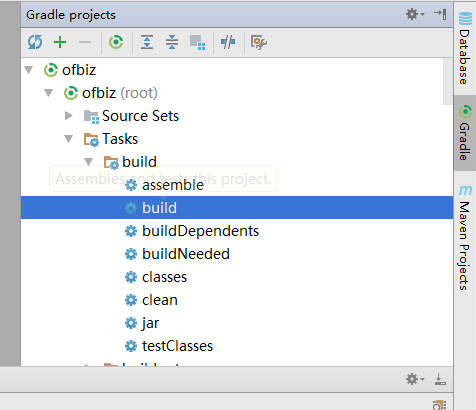This screenshot has height=410, width=476.
Task: Open the Maven Projects side tab
Action: tap(465, 238)
